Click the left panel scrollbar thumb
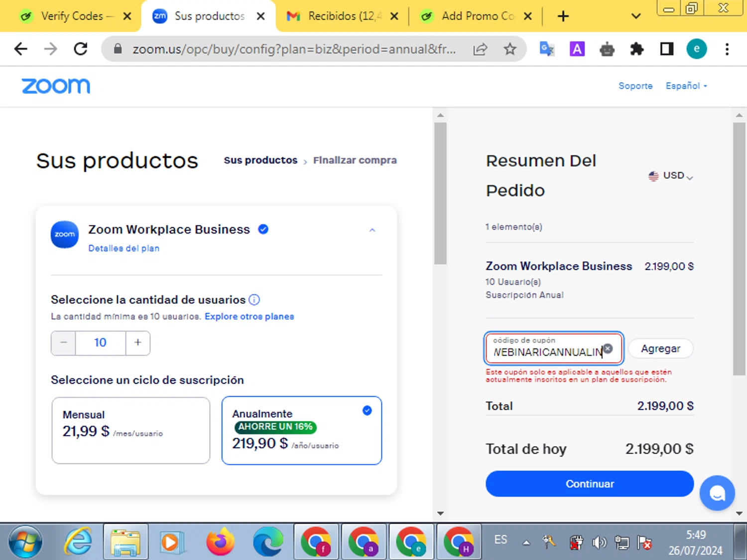The image size is (747, 560). [440, 193]
